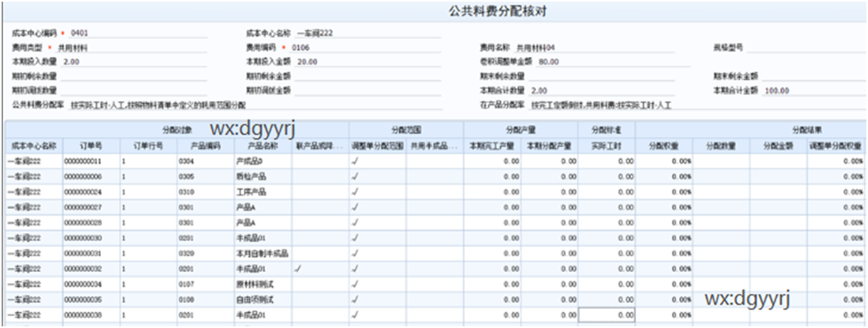
Task: Select product name cell 产成品D
Action: click(263, 161)
